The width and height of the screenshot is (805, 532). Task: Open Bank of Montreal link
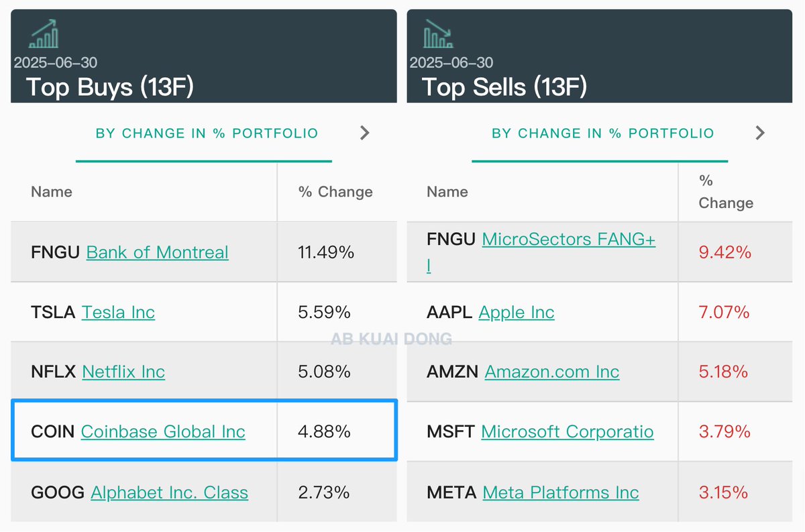click(x=158, y=252)
